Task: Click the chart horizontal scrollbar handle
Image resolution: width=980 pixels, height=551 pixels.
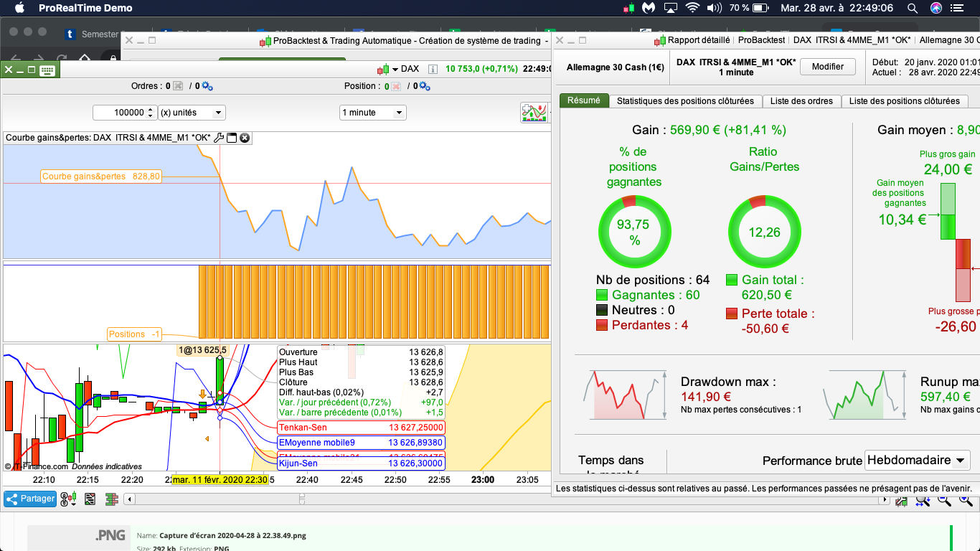Action: [x=301, y=499]
